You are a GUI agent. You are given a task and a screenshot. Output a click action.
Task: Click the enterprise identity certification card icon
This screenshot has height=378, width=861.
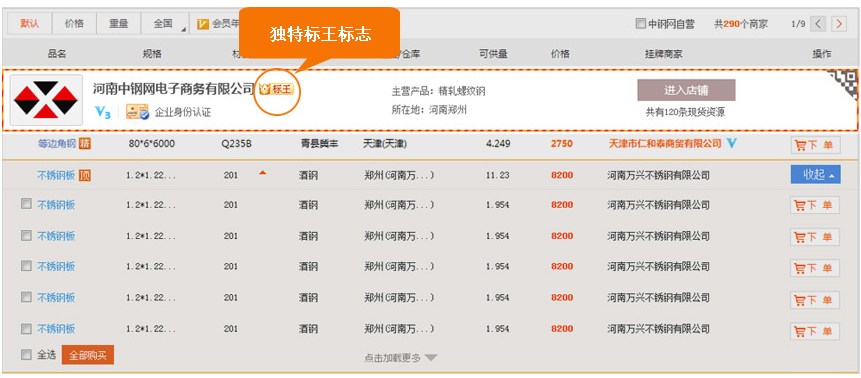point(137,112)
